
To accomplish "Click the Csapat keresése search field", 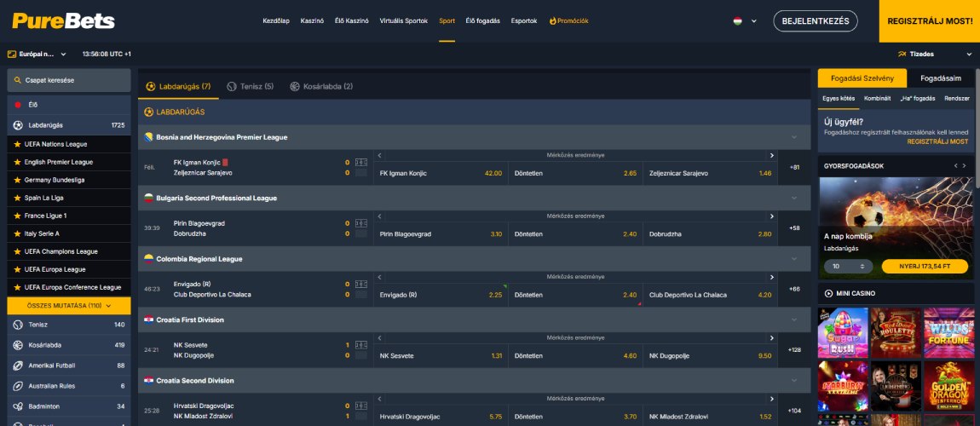I will pos(69,81).
